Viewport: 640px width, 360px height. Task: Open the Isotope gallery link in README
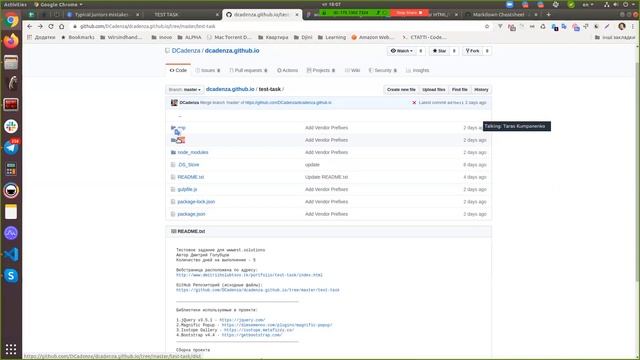tap(259, 330)
